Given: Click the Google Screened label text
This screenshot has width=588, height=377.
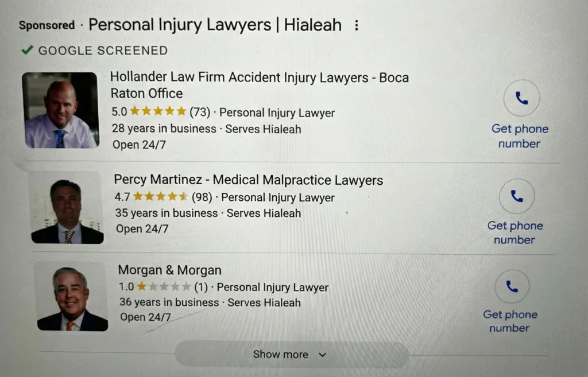Looking at the screenshot, I should (103, 50).
